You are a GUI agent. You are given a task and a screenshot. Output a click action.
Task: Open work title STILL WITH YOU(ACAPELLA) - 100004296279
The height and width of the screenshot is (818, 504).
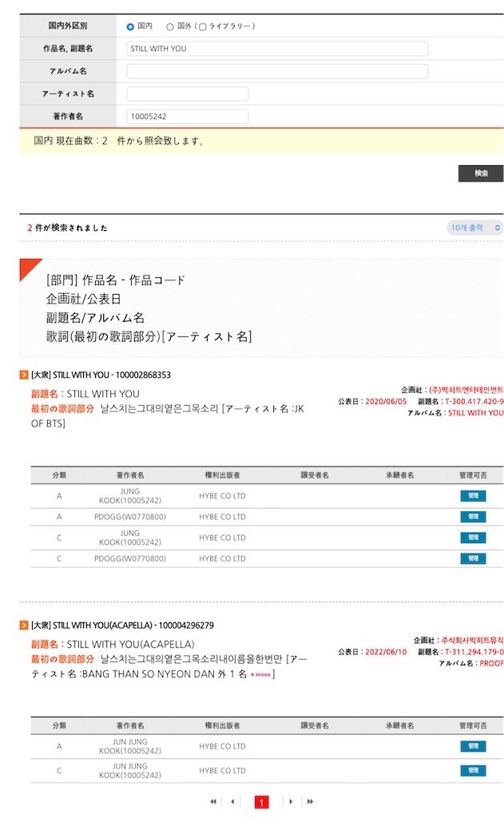click(x=123, y=625)
